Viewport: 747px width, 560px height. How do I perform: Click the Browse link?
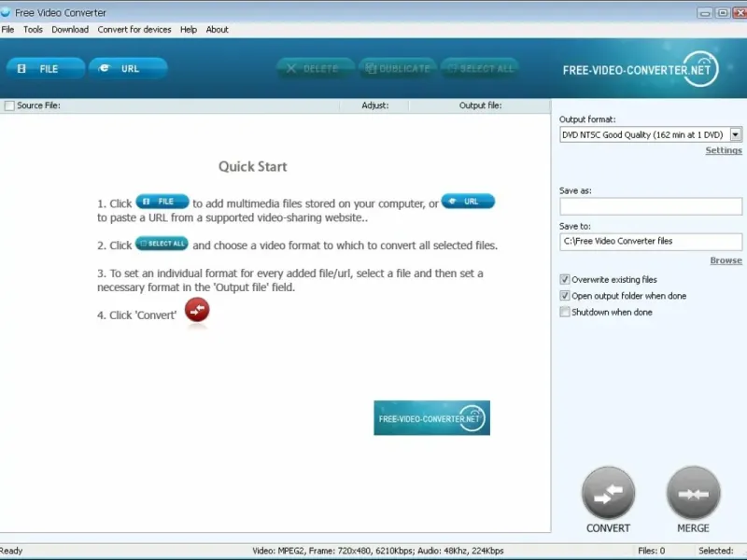pyautogui.click(x=726, y=260)
